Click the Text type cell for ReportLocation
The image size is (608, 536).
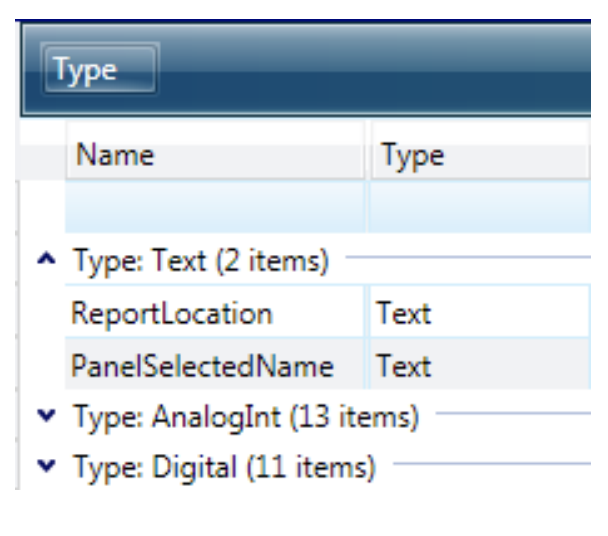(478, 314)
